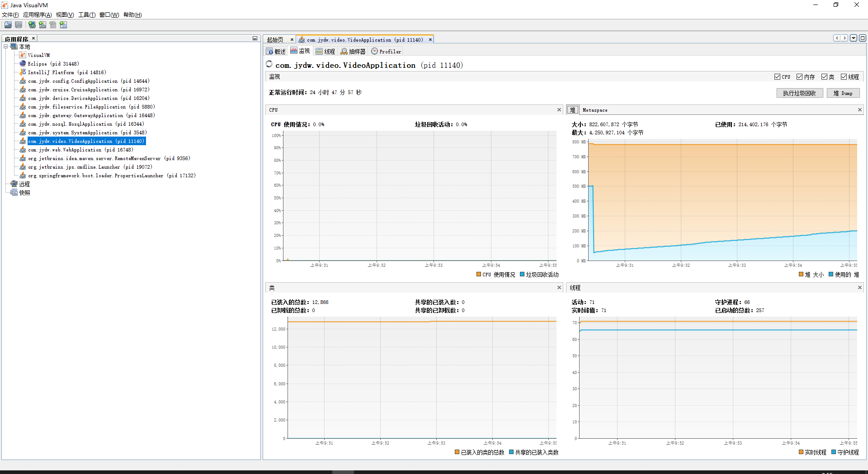Select com.jydw.video.VideoApplication (pid 11140) tree row
868x474 pixels.
point(86,141)
